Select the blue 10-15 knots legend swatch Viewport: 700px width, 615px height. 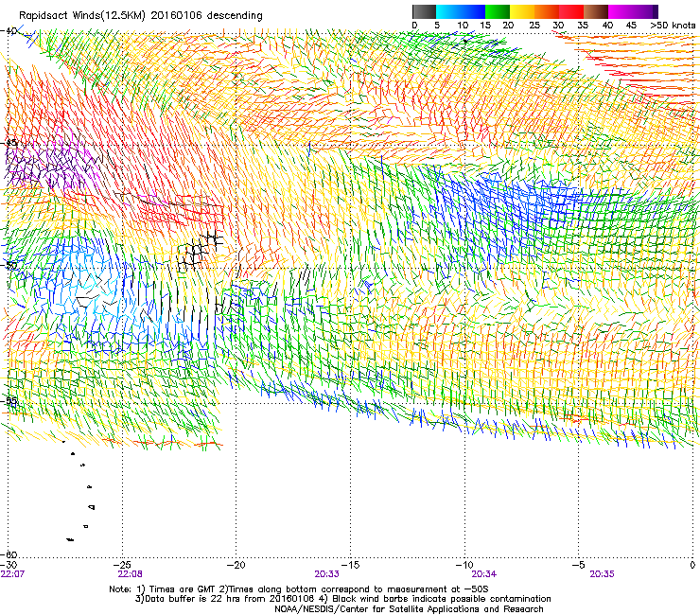tap(473, 11)
